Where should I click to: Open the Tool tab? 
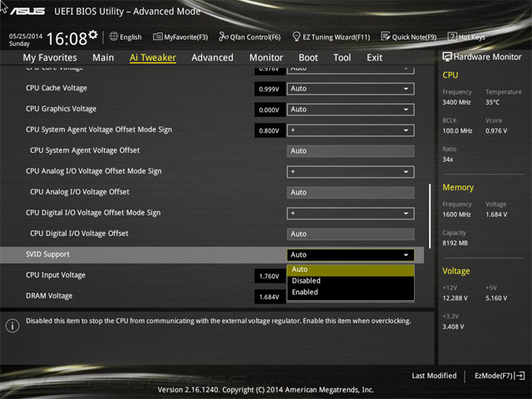coord(342,57)
